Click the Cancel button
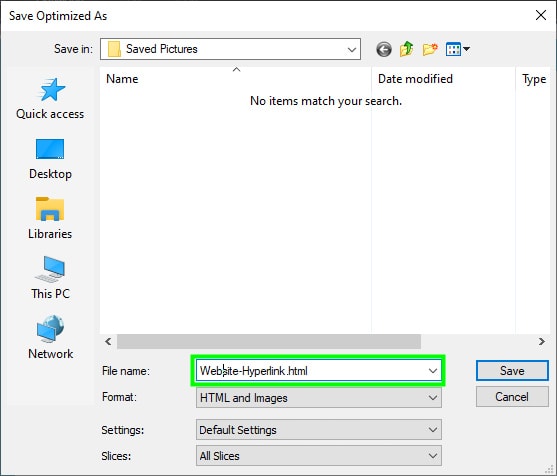This screenshot has width=557, height=476. click(512, 397)
